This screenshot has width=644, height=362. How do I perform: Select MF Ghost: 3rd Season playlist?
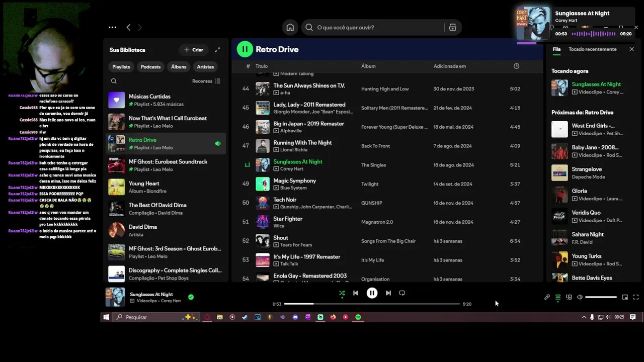pyautogui.click(x=166, y=252)
